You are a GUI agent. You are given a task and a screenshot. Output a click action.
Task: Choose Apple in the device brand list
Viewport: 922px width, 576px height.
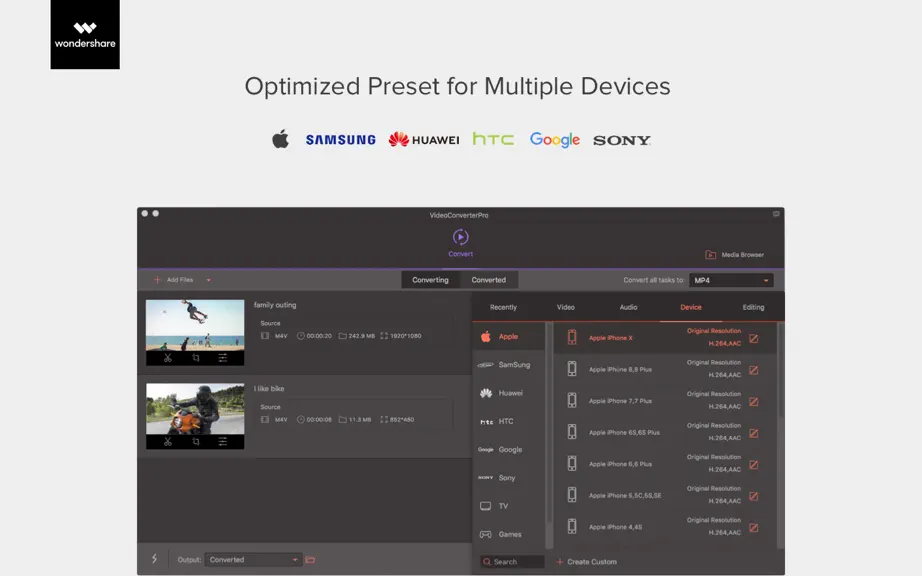click(509, 337)
